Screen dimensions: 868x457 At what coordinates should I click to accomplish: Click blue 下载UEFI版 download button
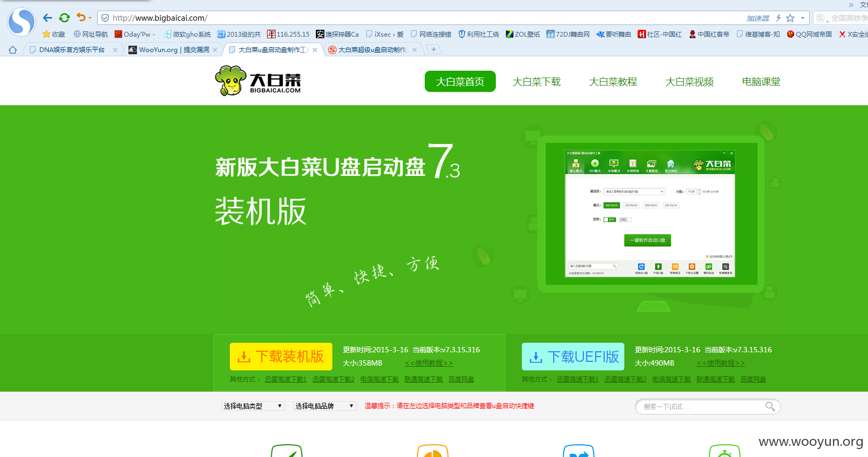[x=573, y=357]
